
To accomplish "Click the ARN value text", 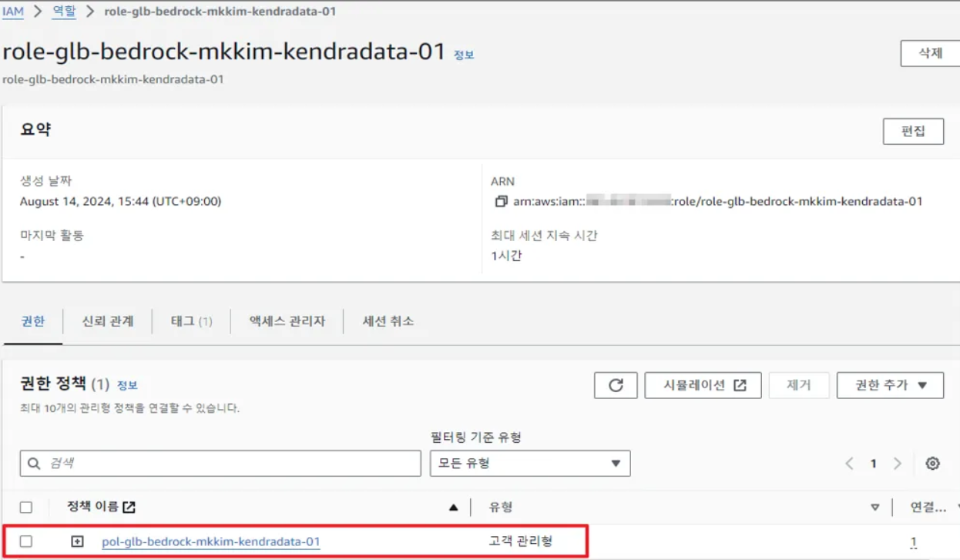I will click(x=718, y=202).
